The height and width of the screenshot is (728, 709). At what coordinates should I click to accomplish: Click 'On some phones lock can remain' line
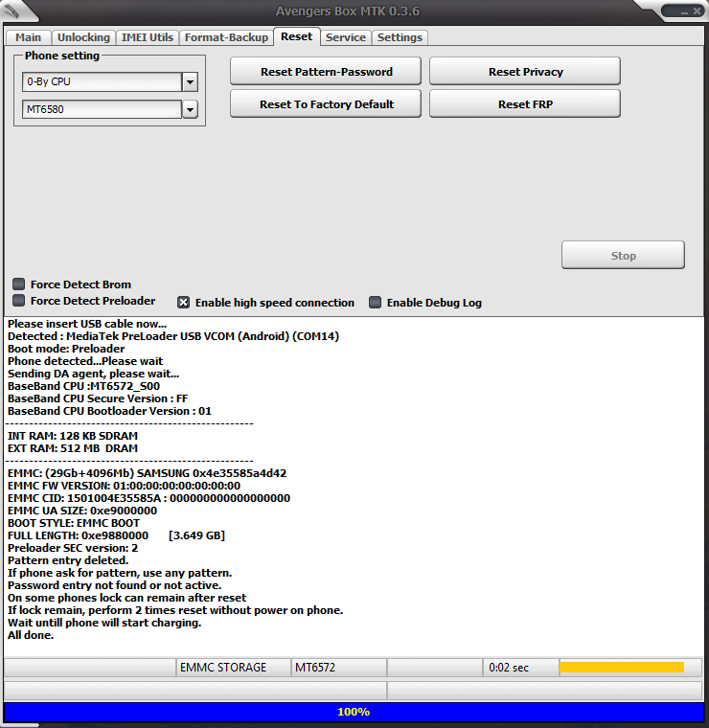click(x=126, y=598)
